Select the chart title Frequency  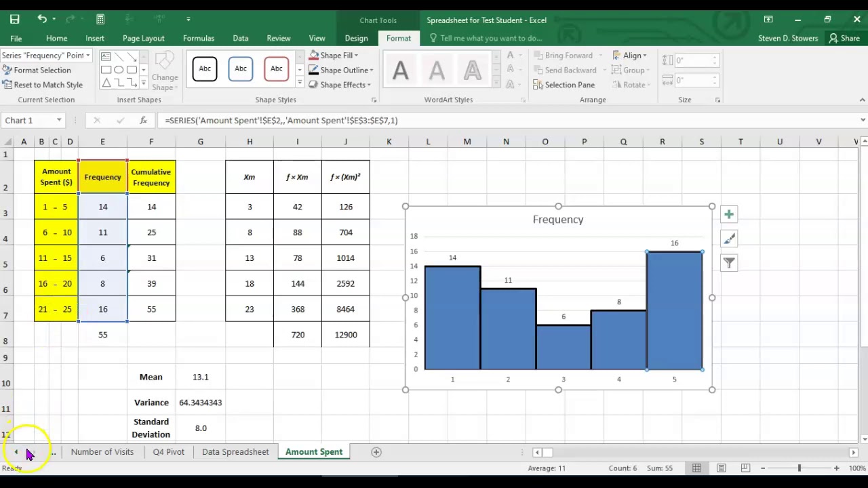click(x=558, y=220)
